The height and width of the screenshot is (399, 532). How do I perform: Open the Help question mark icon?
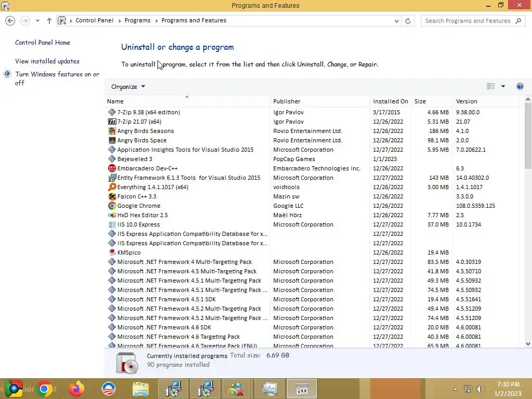[x=520, y=86]
